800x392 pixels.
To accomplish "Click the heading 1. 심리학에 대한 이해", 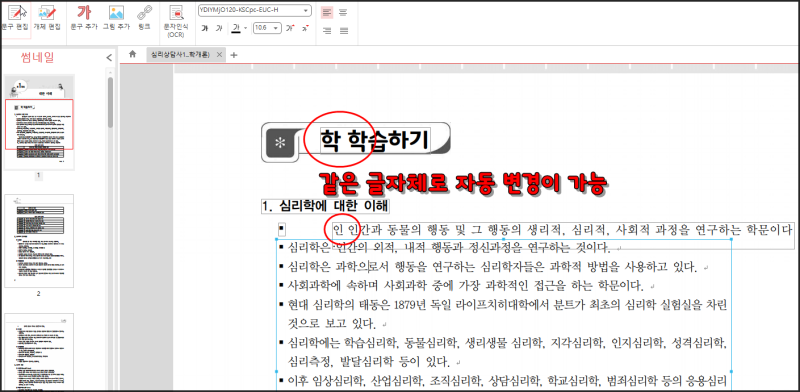I will (325, 206).
